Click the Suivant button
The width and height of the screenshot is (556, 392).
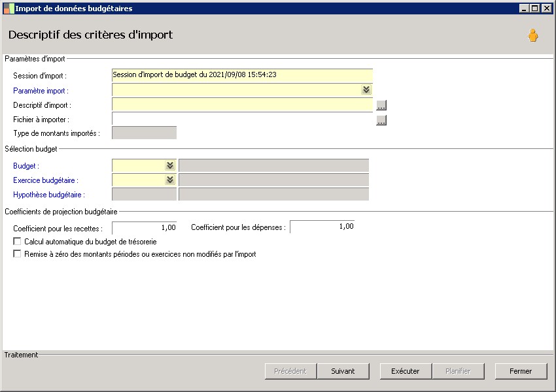[x=343, y=371]
